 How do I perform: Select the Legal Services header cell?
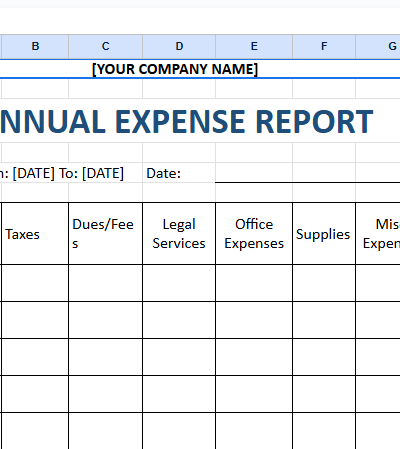(179, 234)
